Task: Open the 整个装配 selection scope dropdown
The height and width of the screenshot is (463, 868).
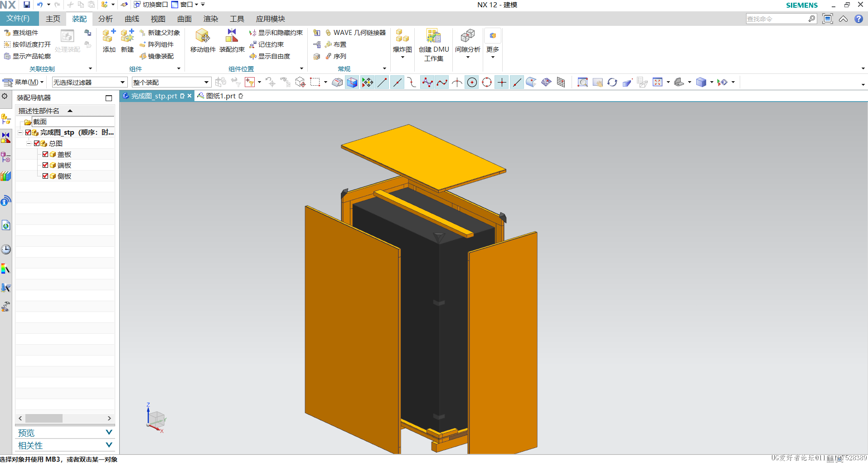Action: pos(171,83)
